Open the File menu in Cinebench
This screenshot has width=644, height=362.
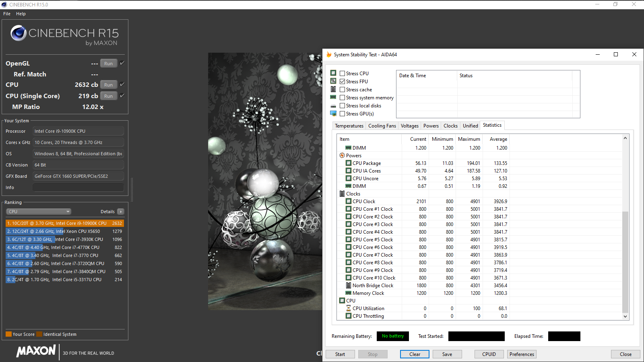pyautogui.click(x=7, y=14)
